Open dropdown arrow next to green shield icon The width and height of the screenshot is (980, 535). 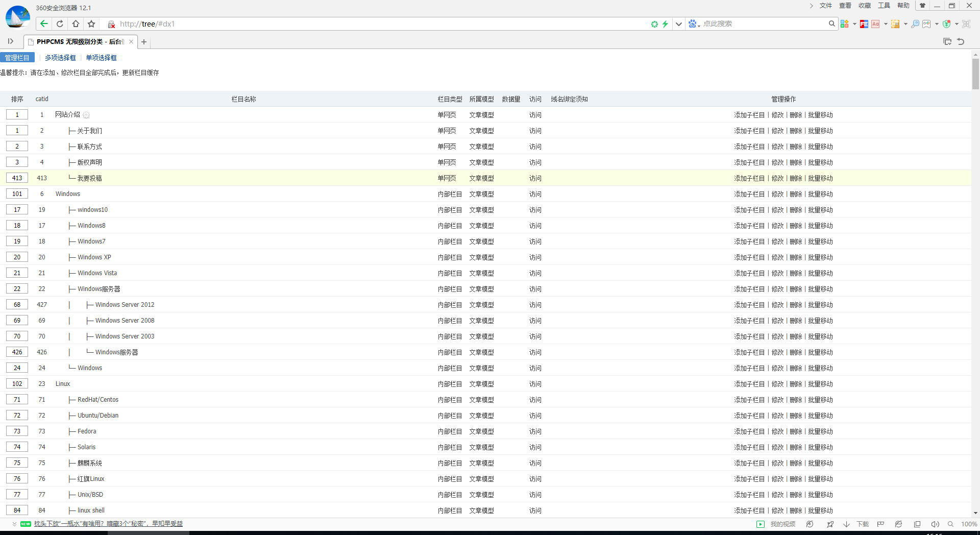(957, 24)
